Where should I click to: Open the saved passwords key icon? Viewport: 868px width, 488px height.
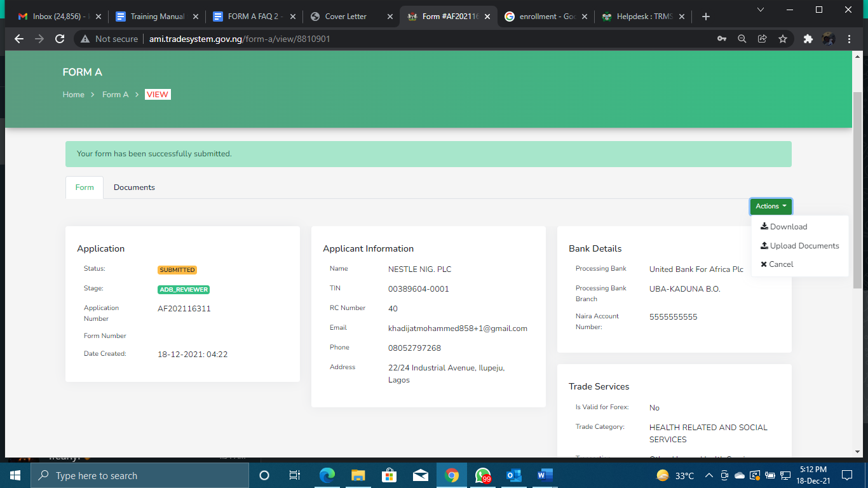[x=722, y=39]
